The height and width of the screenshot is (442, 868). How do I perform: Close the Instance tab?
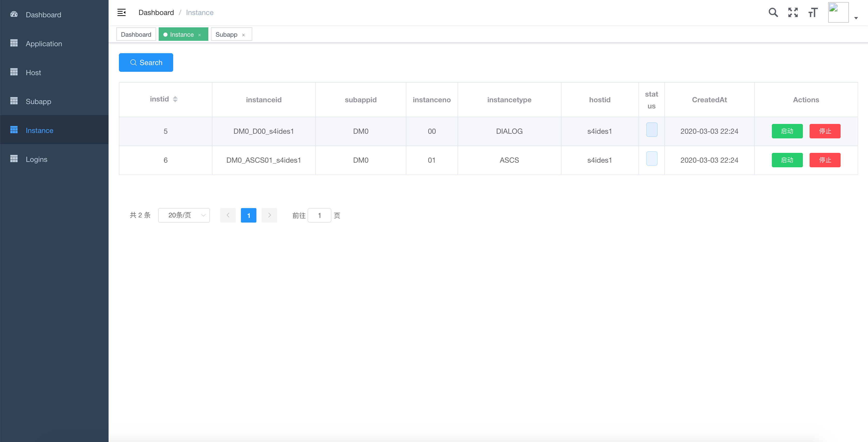point(200,35)
